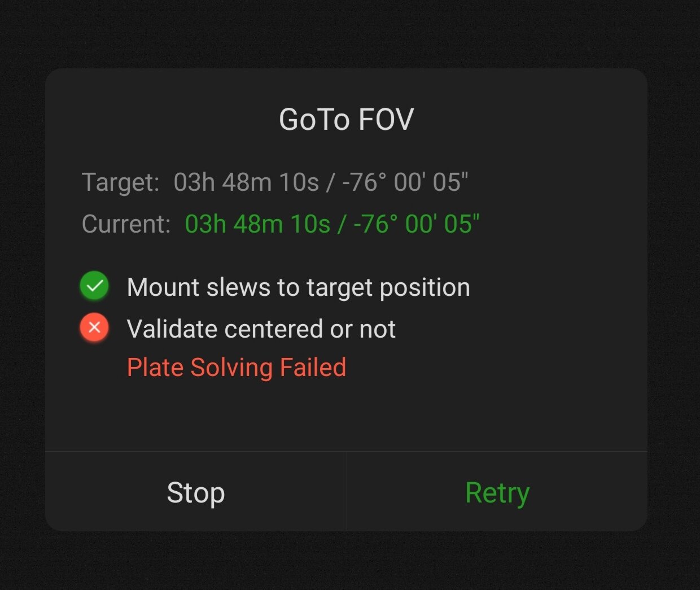
Task: Click the green slash in Current coordinates
Action: [342, 224]
